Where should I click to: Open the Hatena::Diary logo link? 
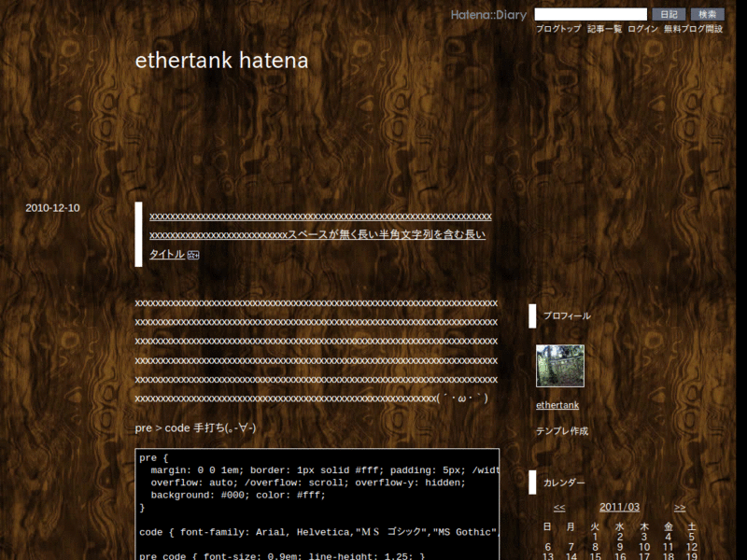point(488,15)
